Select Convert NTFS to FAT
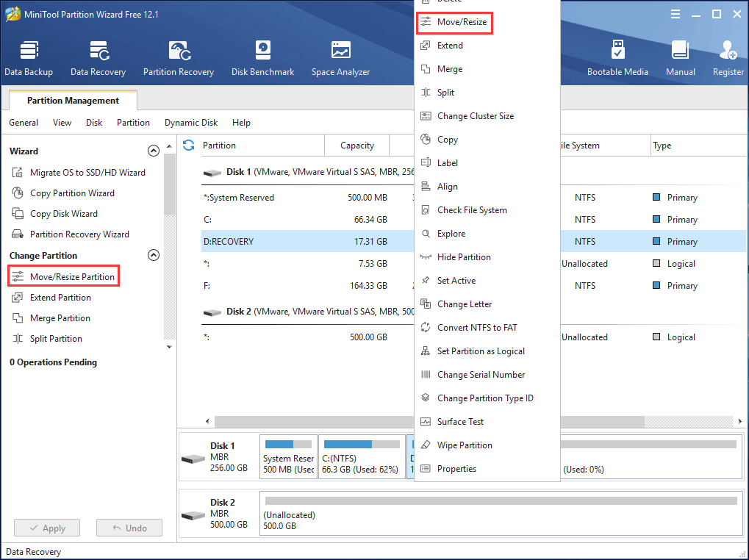 (x=487, y=328)
